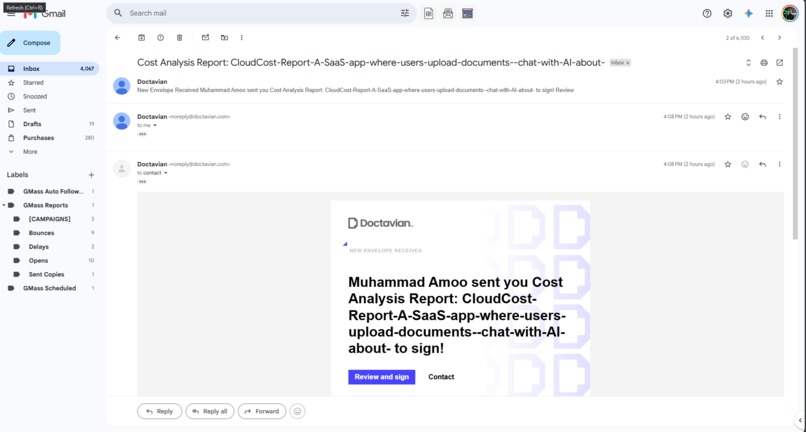Screen dimensions: 806x432
Task: Delete this conversation with trash icon
Action: click(x=179, y=38)
